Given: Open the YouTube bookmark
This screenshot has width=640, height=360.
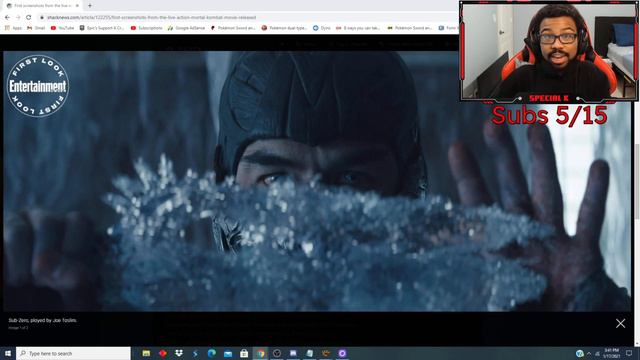Looking at the screenshot, I should pos(62,28).
